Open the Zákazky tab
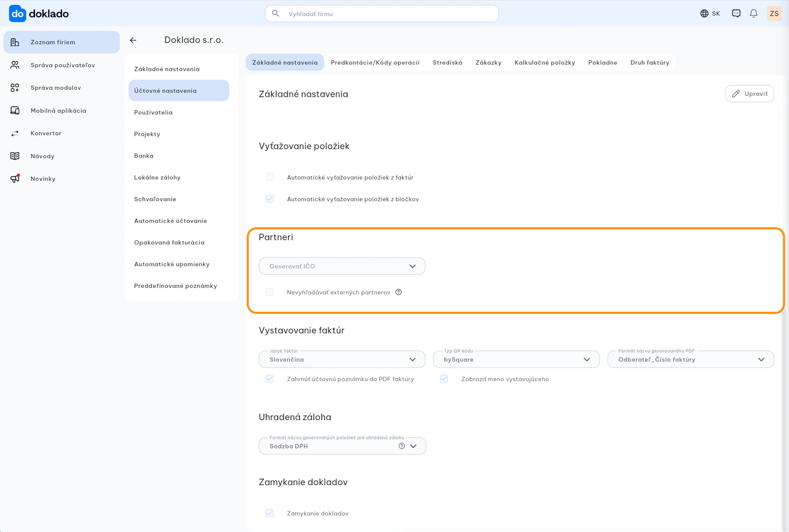 click(x=488, y=62)
